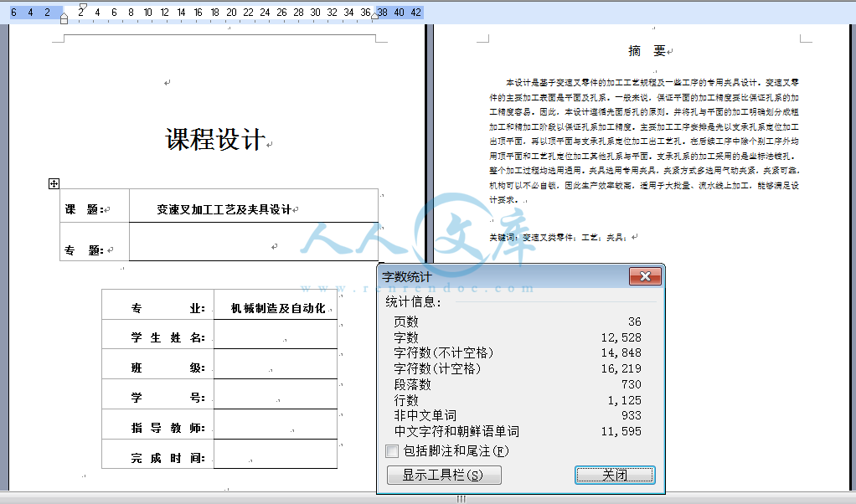The height and width of the screenshot is (504, 856).
Task: Tick the 包括脚注和尾注 checkbox
Action: coord(392,451)
